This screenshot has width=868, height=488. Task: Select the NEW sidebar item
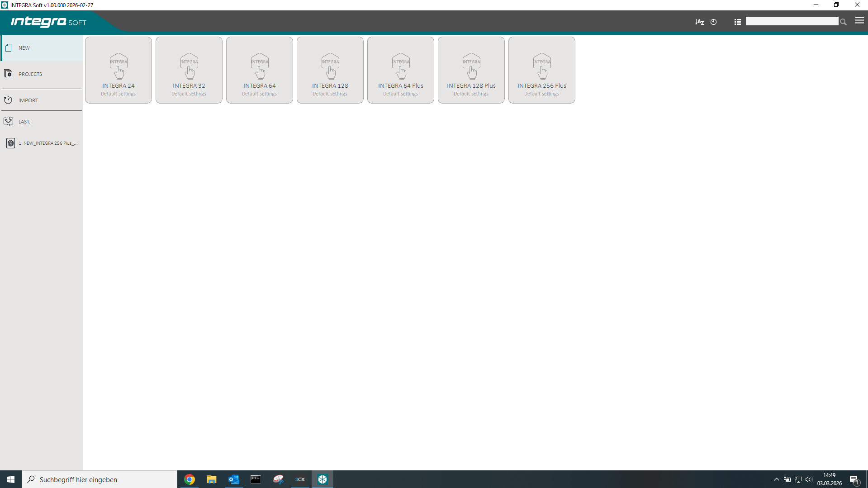click(x=42, y=48)
